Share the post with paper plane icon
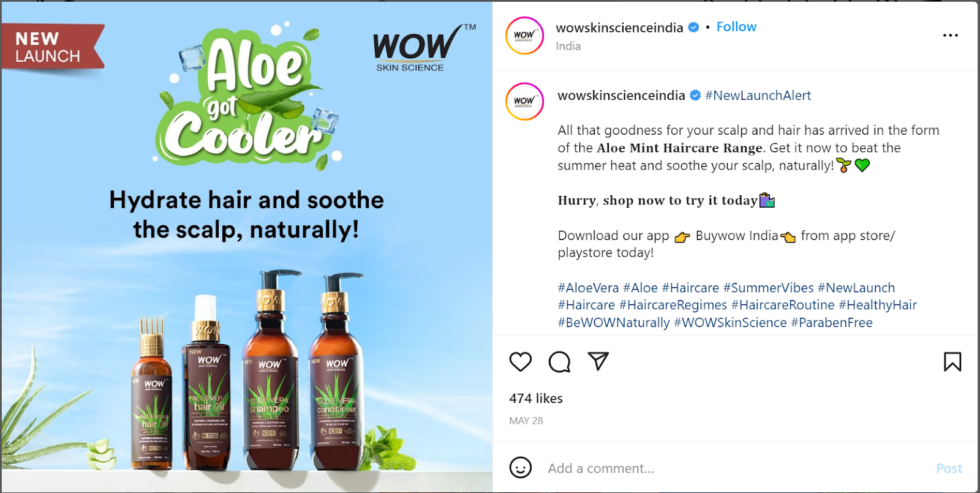This screenshot has width=980, height=493. tap(598, 361)
